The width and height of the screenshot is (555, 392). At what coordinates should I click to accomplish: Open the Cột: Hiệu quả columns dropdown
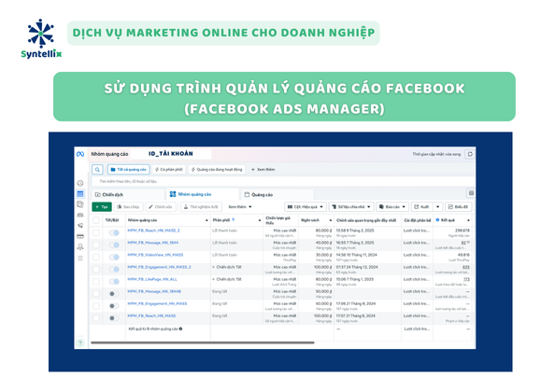click(306, 207)
